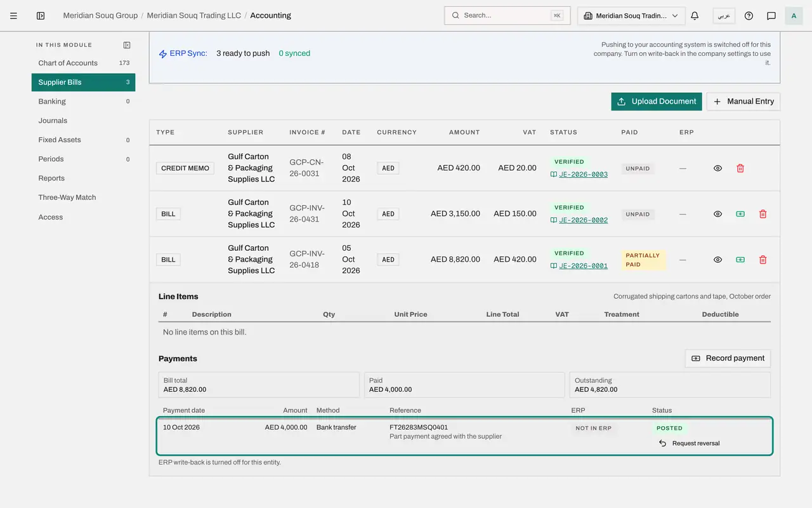This screenshot has height=508, width=812.
Task: Click payment reference FT26283MSQ0401
Action: [419, 427]
